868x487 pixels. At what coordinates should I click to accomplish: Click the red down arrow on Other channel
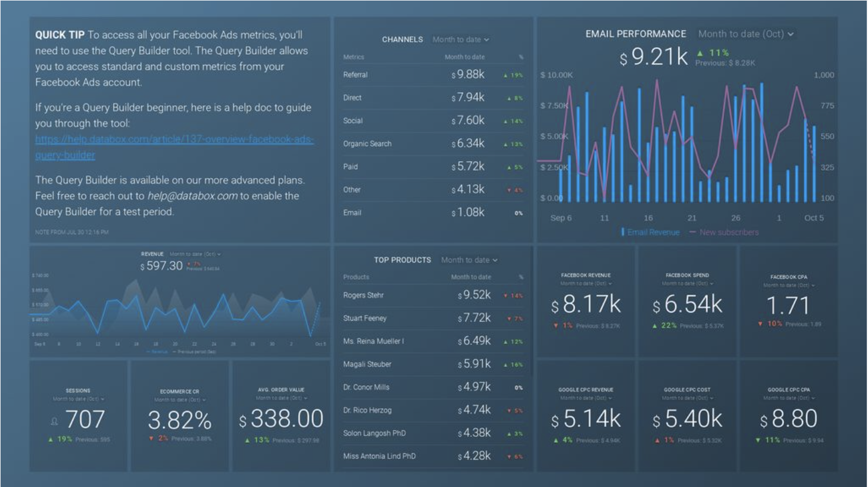[x=509, y=191]
